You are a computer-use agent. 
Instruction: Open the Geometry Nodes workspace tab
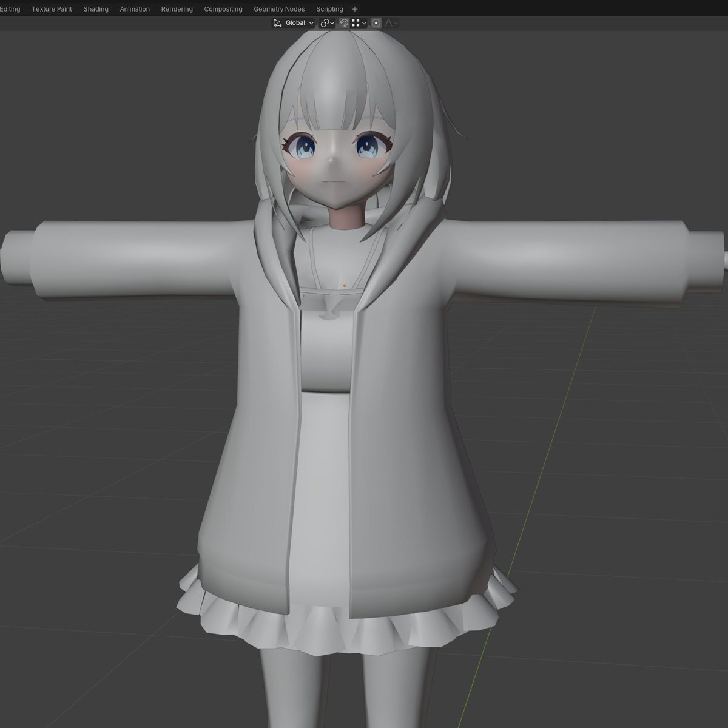point(279,9)
